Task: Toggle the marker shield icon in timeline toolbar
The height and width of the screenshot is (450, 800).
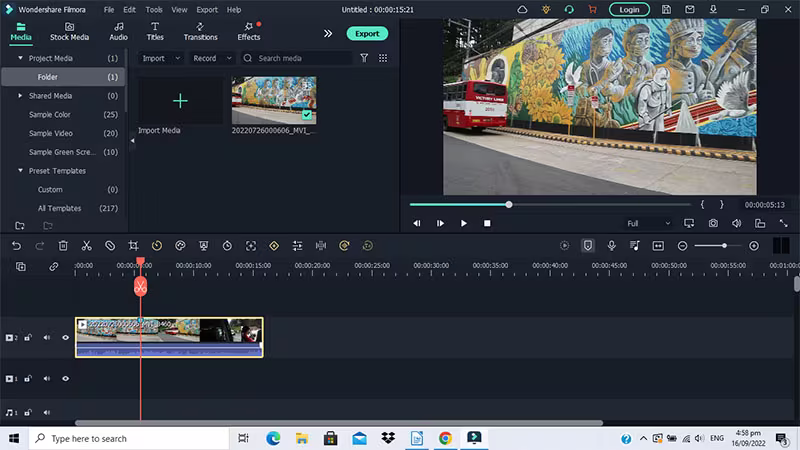Action: 588,246
